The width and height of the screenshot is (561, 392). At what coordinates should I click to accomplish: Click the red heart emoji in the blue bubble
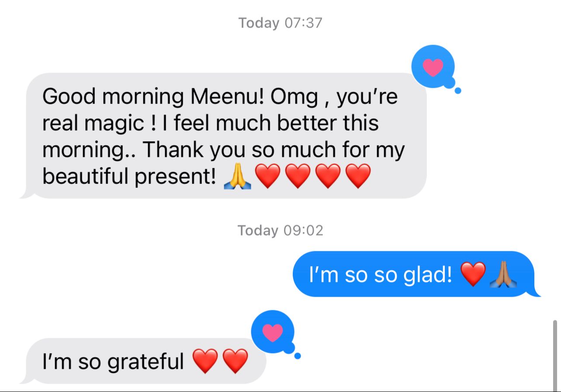[474, 274]
